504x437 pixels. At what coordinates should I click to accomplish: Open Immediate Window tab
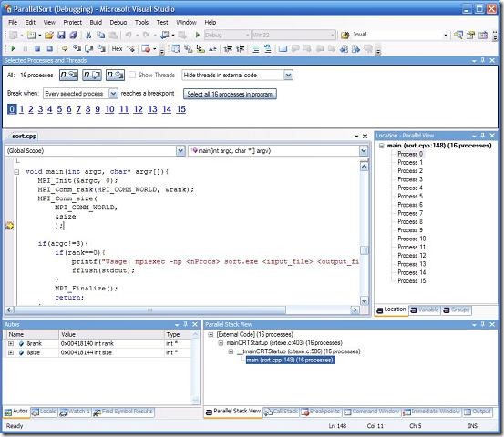(x=432, y=412)
